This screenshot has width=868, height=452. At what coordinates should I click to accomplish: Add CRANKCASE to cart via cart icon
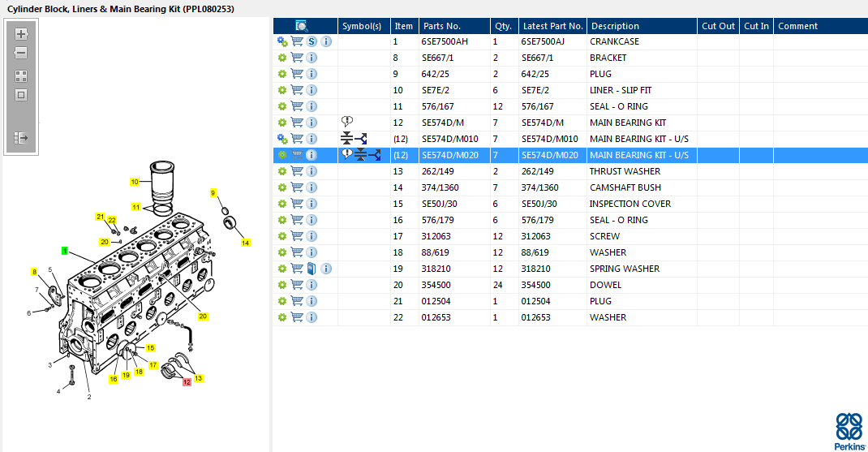pos(297,41)
